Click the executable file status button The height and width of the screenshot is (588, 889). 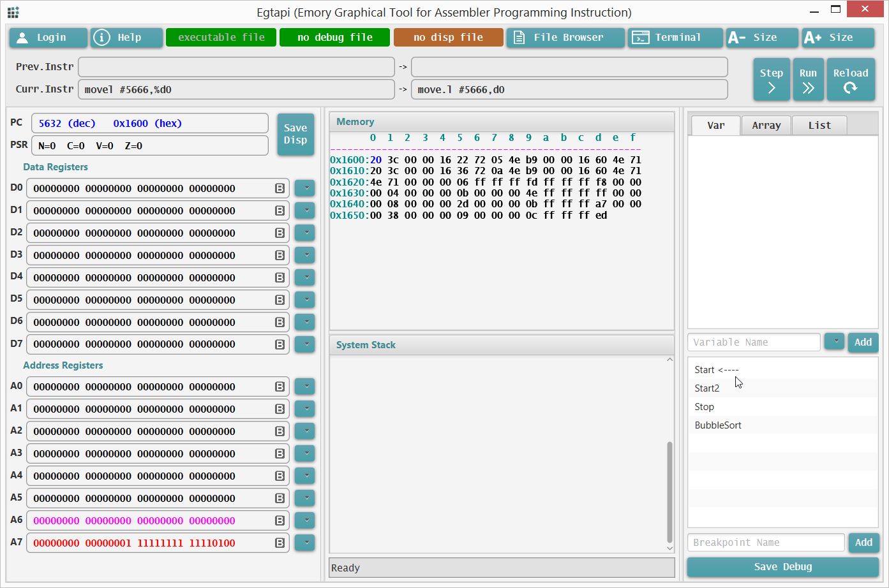pyautogui.click(x=221, y=38)
